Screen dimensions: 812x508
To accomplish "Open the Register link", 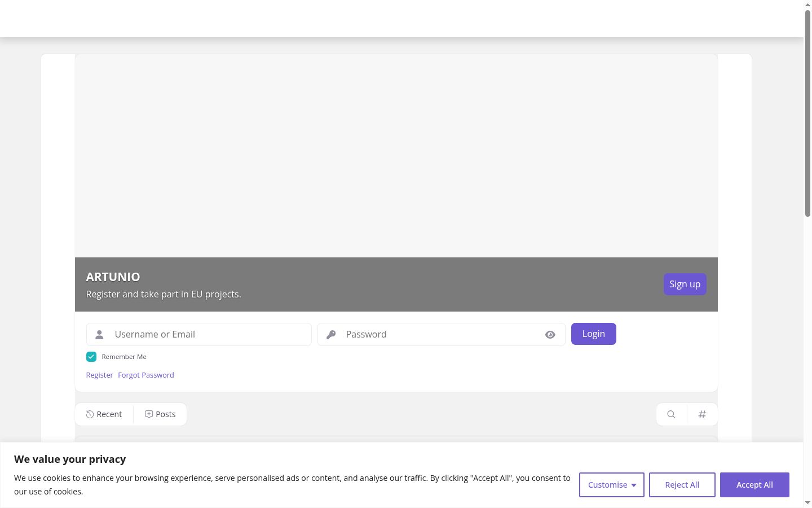I will [100, 375].
